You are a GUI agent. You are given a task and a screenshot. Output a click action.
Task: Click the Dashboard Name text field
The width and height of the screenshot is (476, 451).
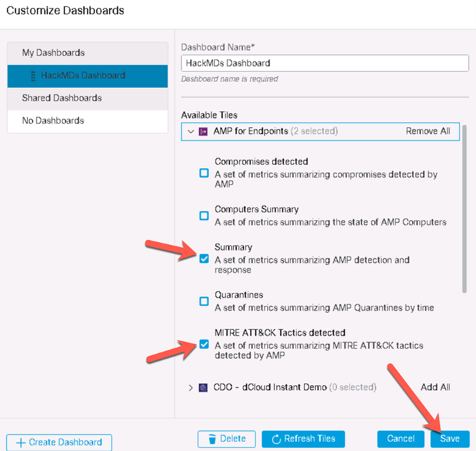tap(325, 63)
